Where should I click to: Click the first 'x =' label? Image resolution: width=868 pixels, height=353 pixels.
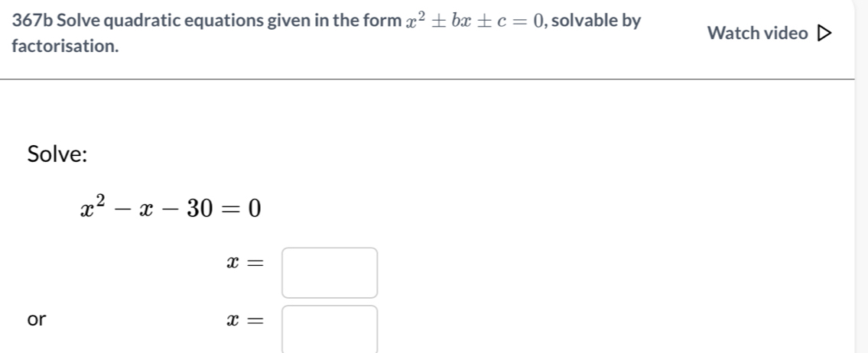click(x=244, y=264)
